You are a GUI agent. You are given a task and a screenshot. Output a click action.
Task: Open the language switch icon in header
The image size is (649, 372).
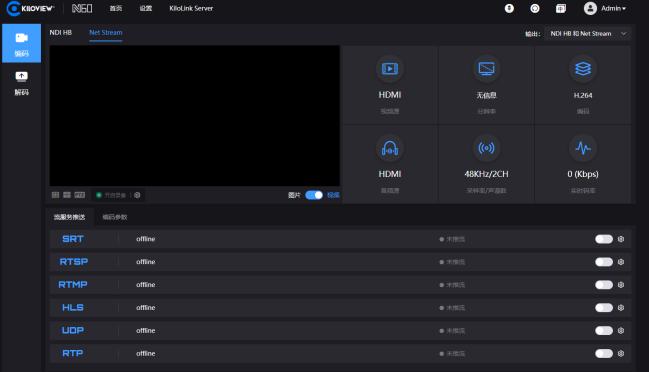coord(560,8)
